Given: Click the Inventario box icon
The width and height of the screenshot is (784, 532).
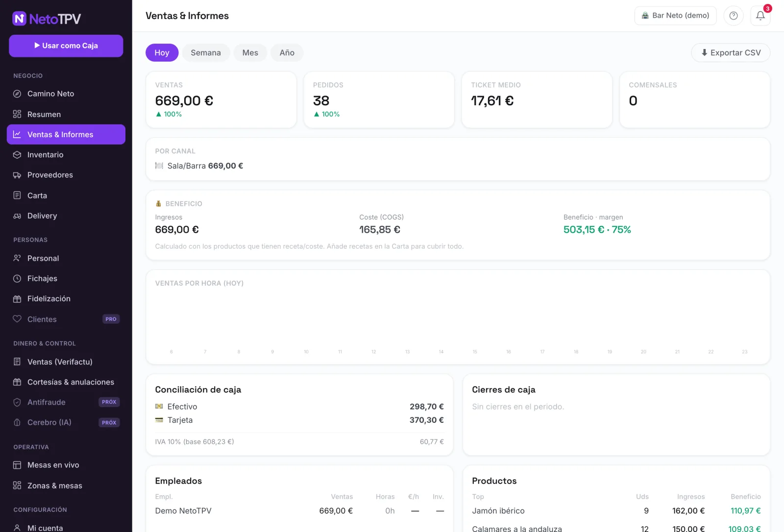Looking at the screenshot, I should click(x=17, y=155).
